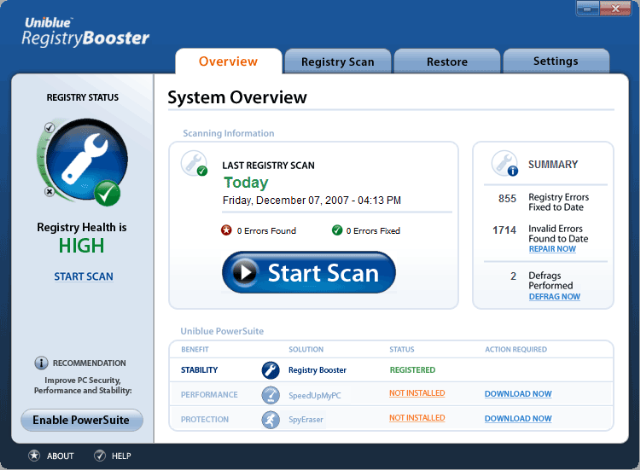Click the REGISTRY STATUS heading

(x=82, y=98)
